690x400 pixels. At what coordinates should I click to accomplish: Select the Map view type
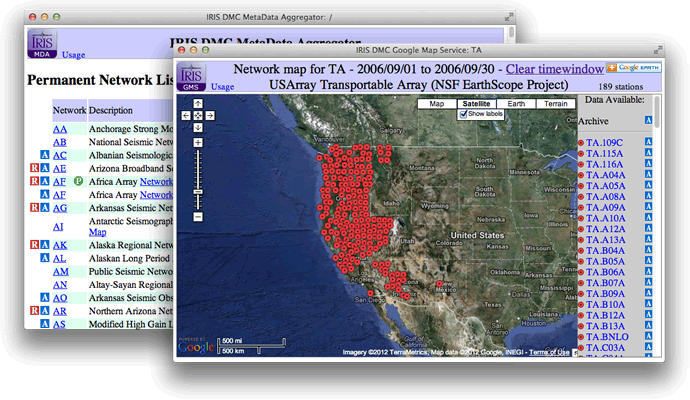tap(437, 104)
